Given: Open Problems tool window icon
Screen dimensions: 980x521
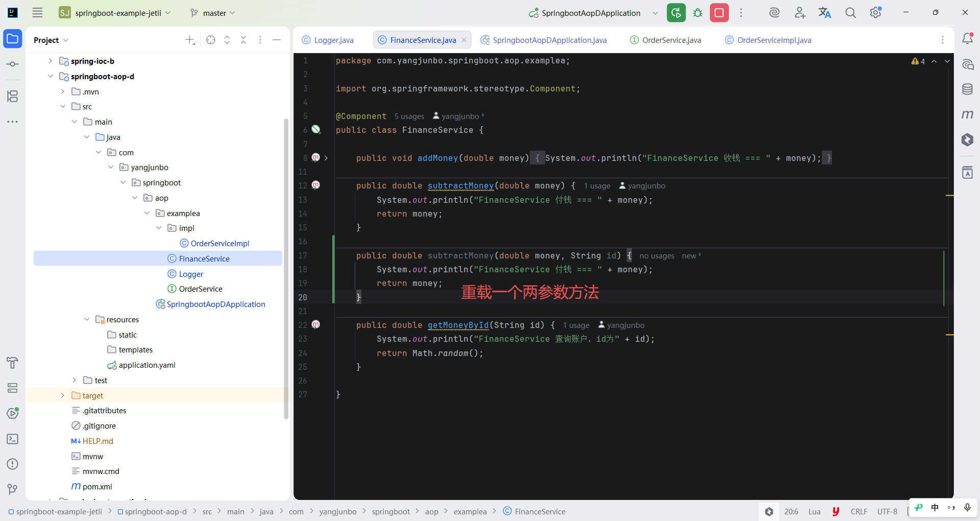Looking at the screenshot, I should click(13, 464).
